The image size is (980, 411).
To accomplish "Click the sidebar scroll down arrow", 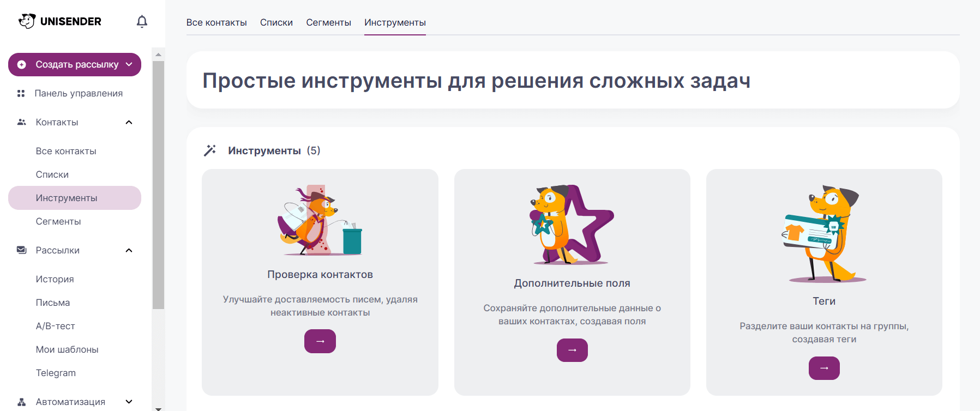I will click(x=158, y=408).
